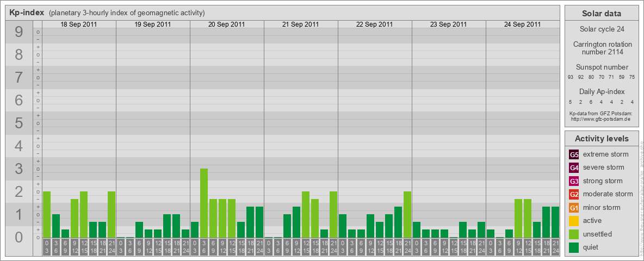
Task: Click sunspot number value 93
Action: tap(571, 77)
